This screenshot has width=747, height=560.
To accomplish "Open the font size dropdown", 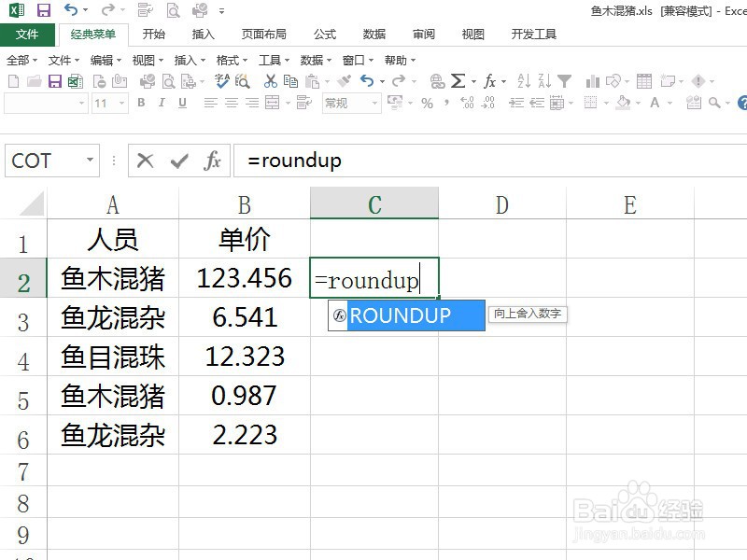I will [121, 103].
